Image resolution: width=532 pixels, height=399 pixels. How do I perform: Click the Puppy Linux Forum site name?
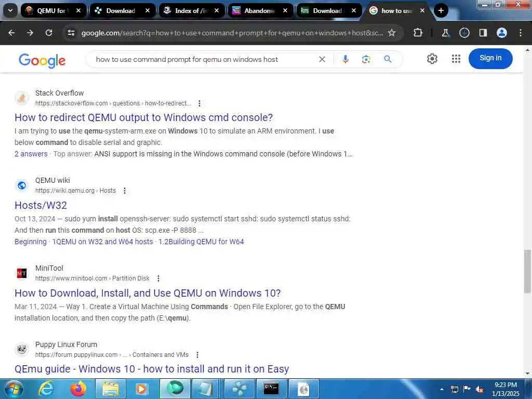[x=66, y=344]
